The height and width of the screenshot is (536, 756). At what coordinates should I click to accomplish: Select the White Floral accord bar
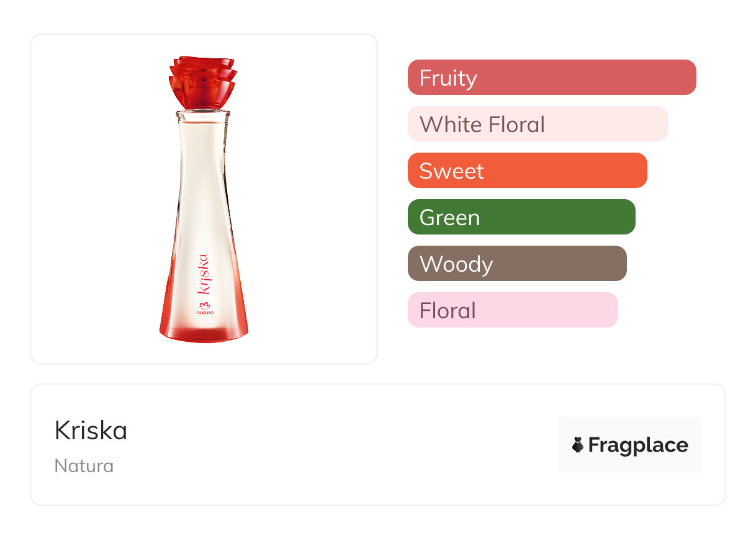coord(537,124)
